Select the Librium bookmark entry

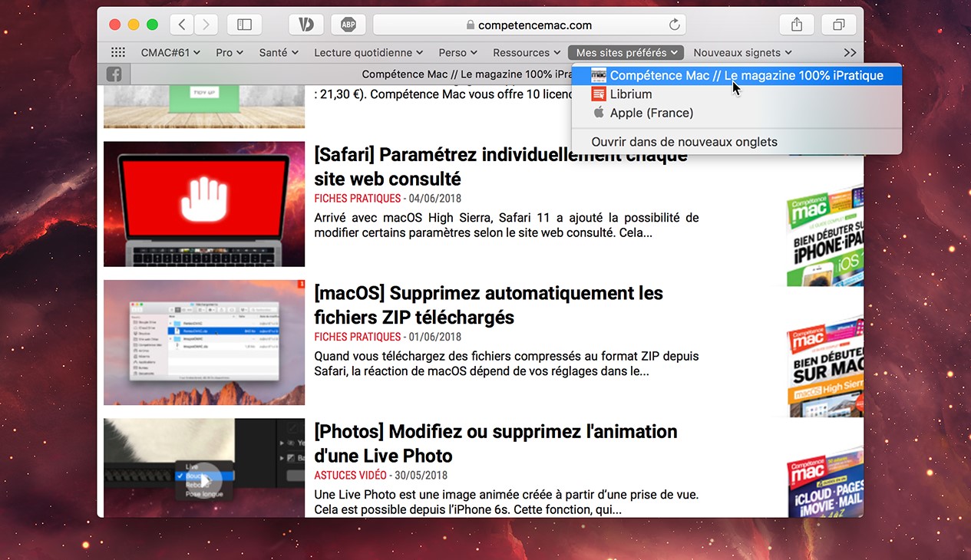point(737,94)
